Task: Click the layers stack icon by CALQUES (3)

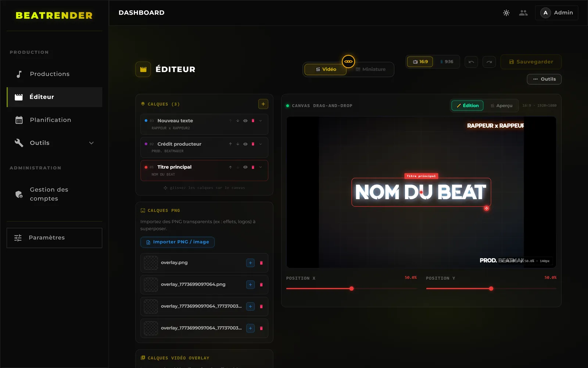Action: [143, 104]
